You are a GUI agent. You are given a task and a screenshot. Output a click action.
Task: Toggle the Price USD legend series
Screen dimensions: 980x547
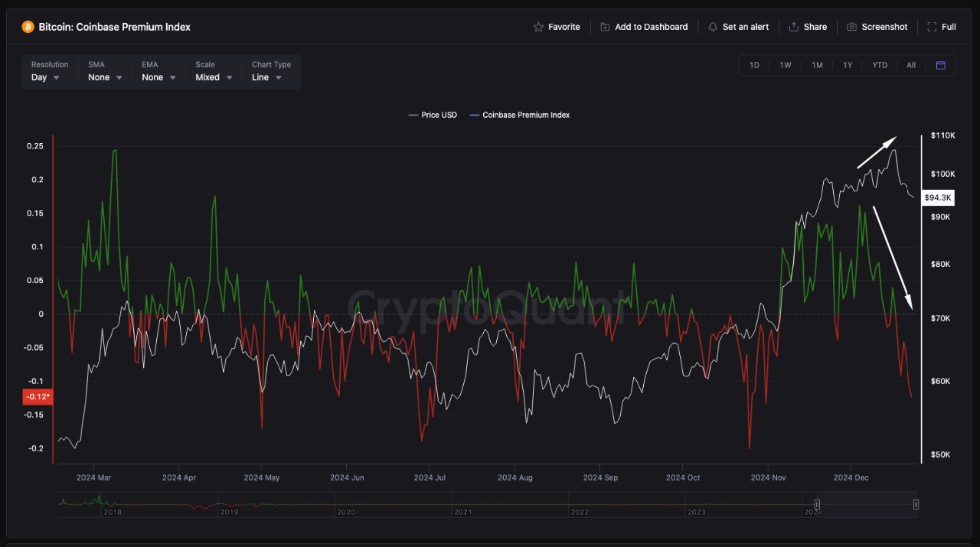click(433, 115)
